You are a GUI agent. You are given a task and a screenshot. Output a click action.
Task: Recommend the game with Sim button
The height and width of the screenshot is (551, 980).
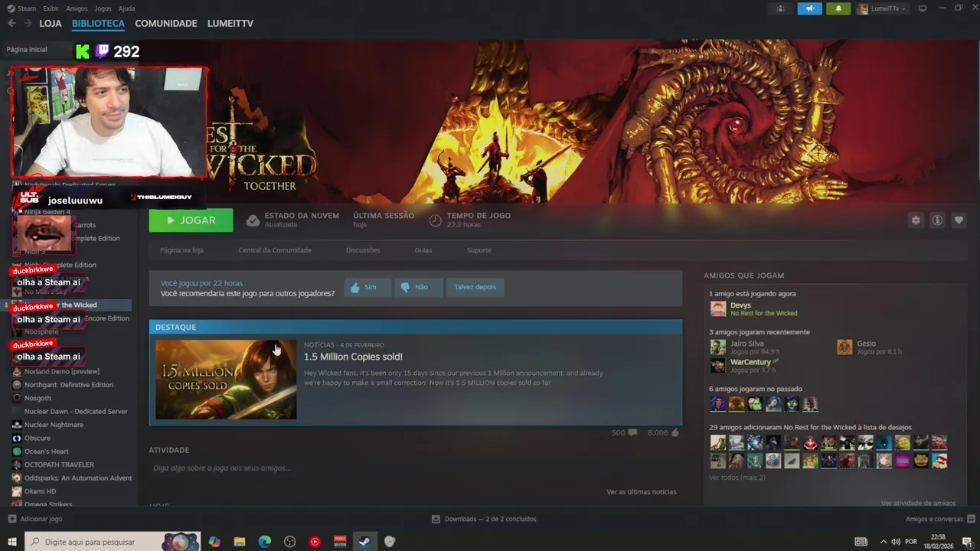point(367,288)
